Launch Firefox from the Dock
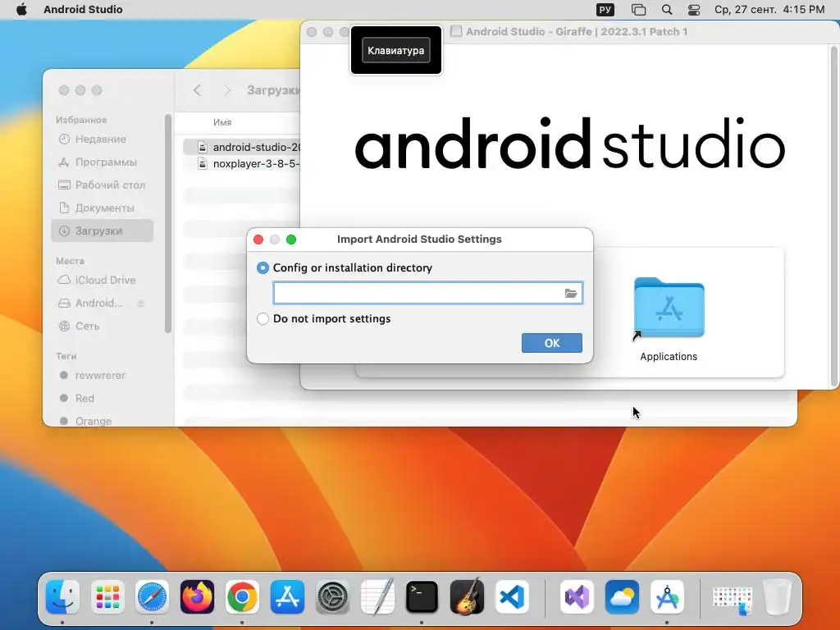Viewport: 840px width, 630px height. [197, 597]
